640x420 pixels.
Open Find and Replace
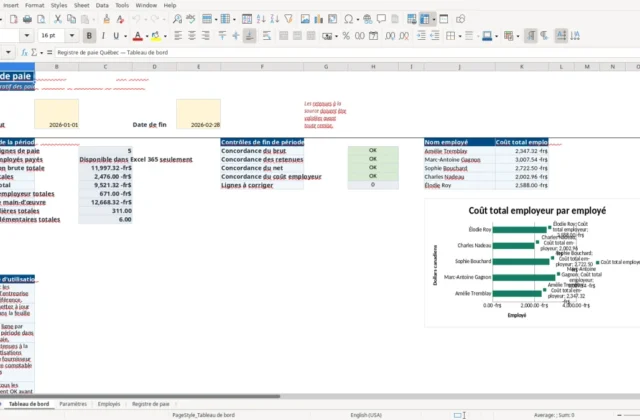(177, 19)
